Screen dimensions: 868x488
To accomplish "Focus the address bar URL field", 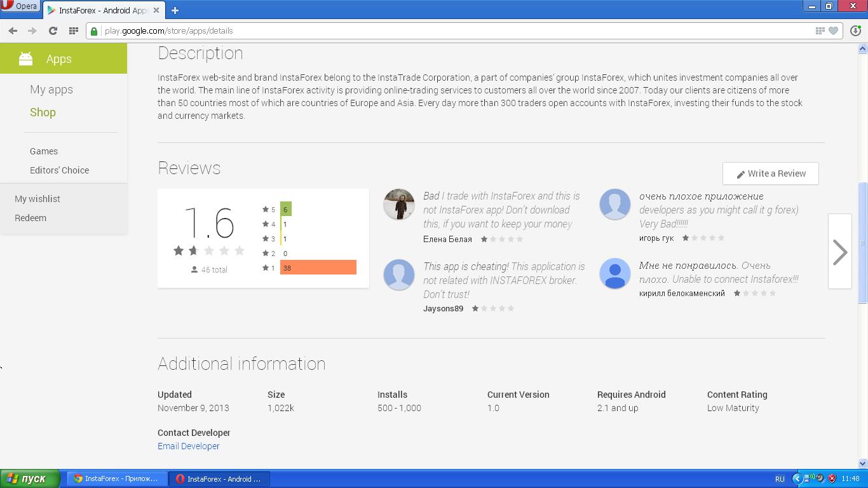I will pyautogui.click(x=458, y=30).
